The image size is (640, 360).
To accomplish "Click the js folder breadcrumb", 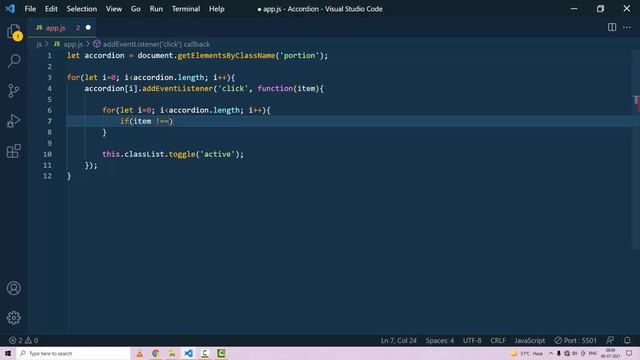I will tap(39, 44).
